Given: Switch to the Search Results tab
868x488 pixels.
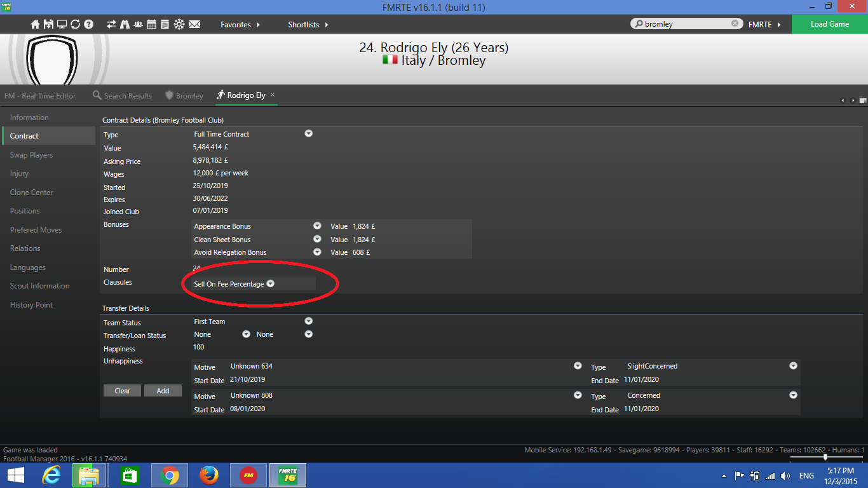Looking at the screenshot, I should click(x=122, y=95).
